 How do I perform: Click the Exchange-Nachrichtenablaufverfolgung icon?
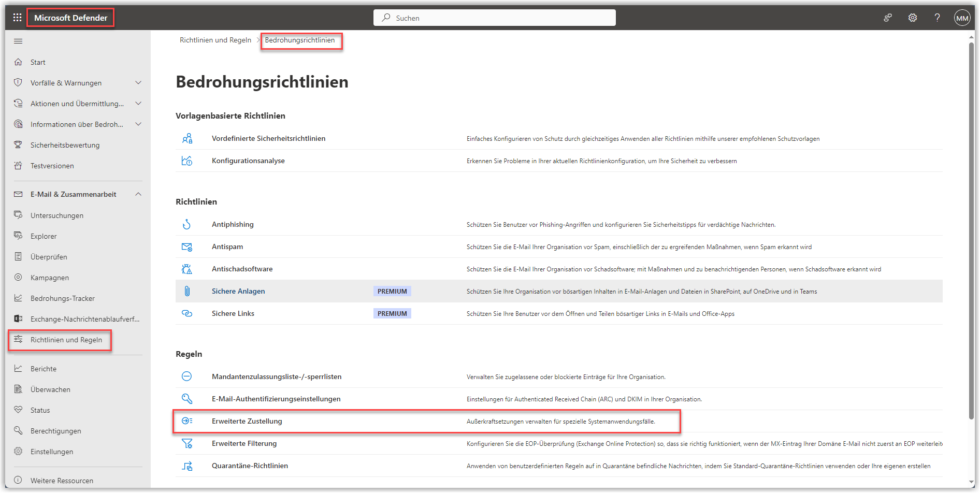(18, 319)
